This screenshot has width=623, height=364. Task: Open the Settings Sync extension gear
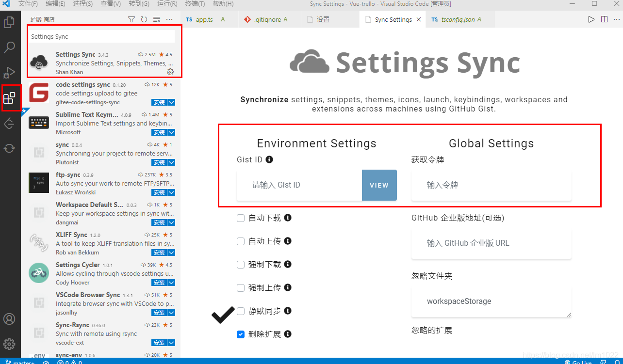click(170, 72)
